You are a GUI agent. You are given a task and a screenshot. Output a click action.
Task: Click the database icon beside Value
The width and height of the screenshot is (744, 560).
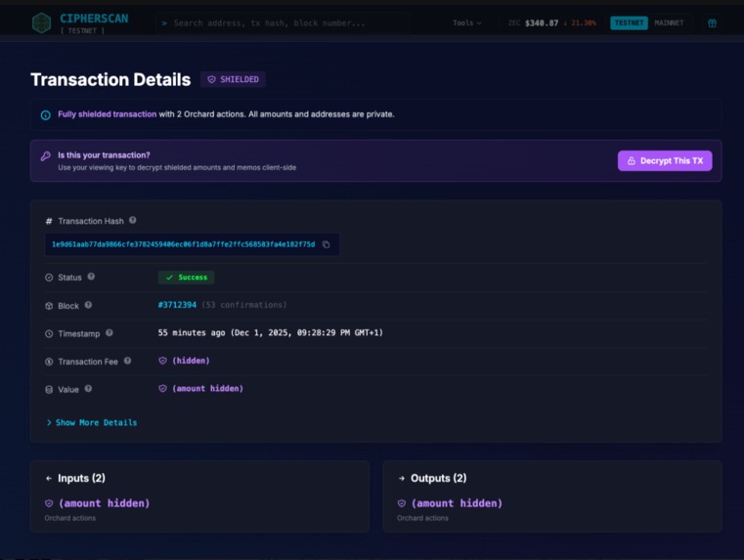pos(49,390)
